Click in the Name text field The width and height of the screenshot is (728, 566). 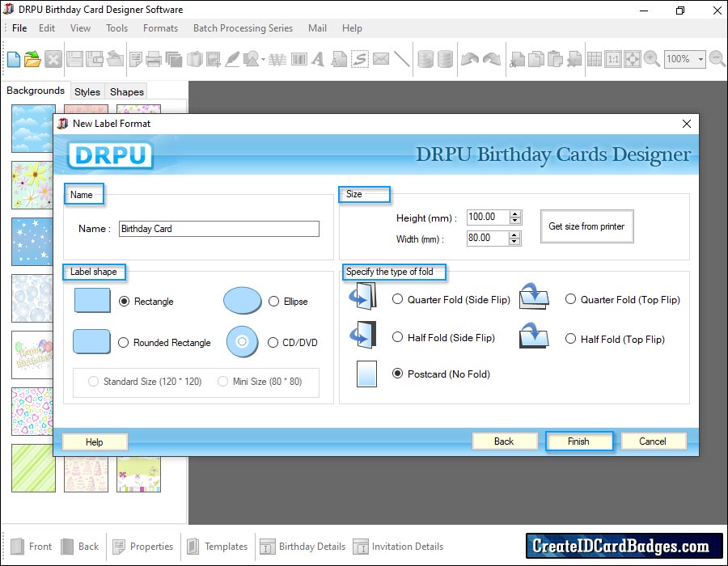coord(219,229)
